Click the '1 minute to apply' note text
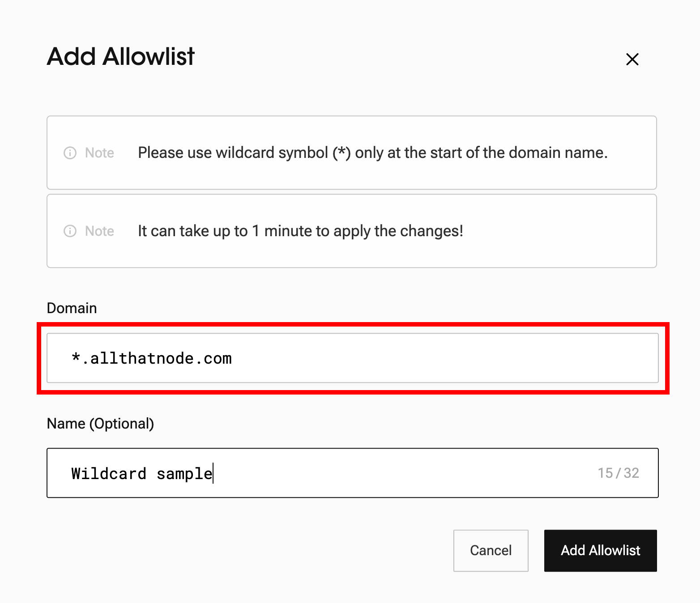This screenshot has height=603, width=700. click(x=300, y=231)
